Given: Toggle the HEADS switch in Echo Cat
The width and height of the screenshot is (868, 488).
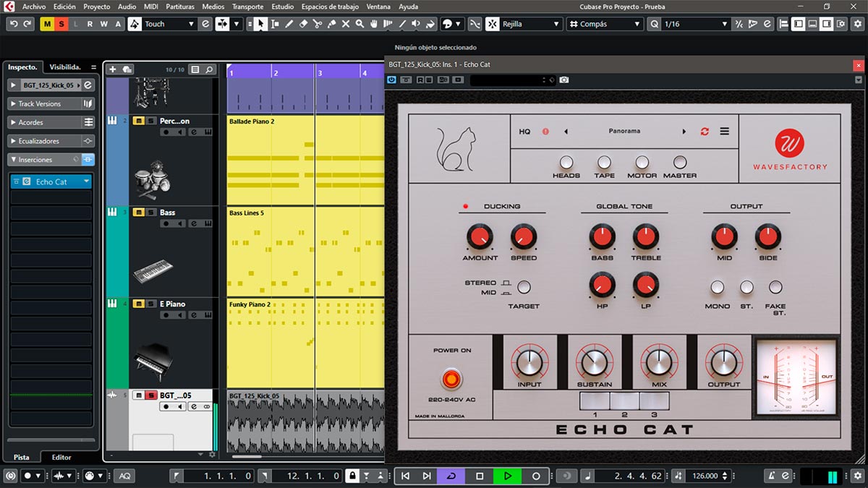Looking at the screenshot, I should pos(566,163).
